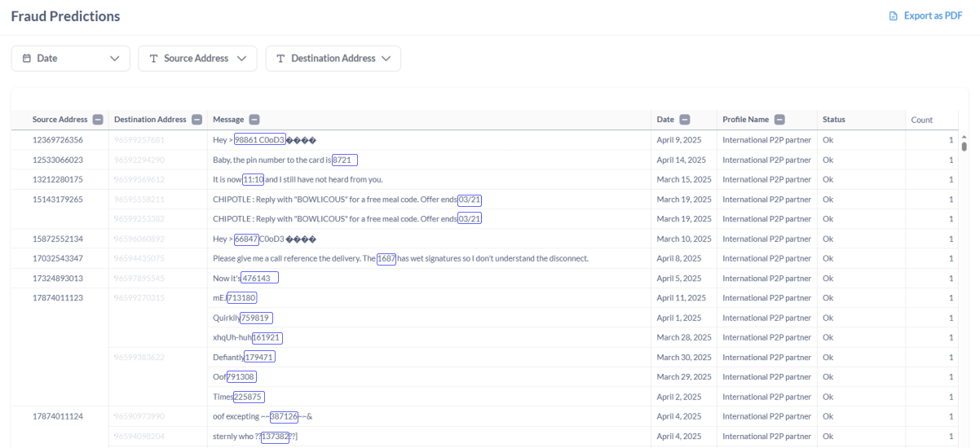Toggle the minus icon beside Profile Name header
Image resolution: width=980 pixels, height=448 pixels.
point(779,120)
